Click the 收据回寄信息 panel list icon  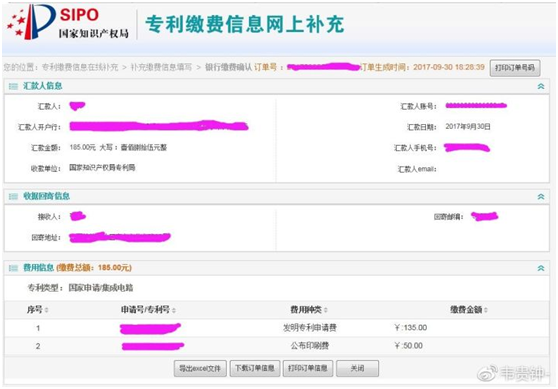point(13,196)
